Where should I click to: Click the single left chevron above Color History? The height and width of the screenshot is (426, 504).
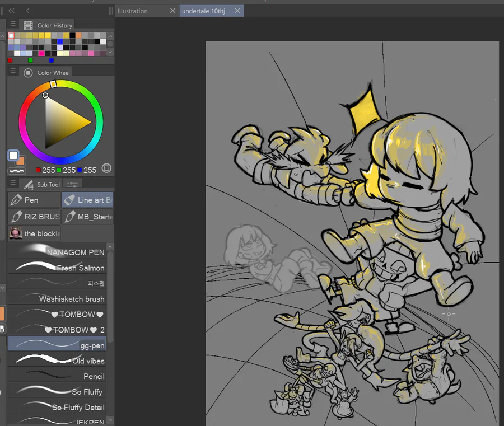(x=27, y=11)
